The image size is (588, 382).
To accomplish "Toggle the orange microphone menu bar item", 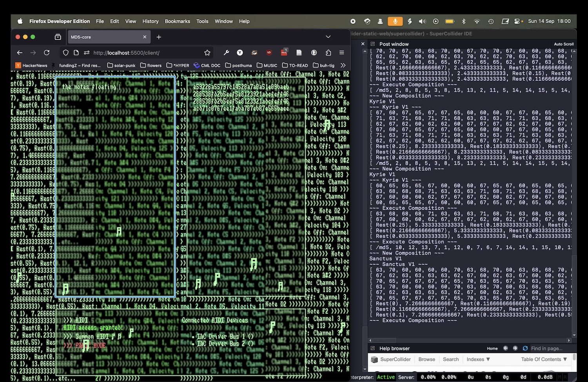I will [x=395, y=21].
